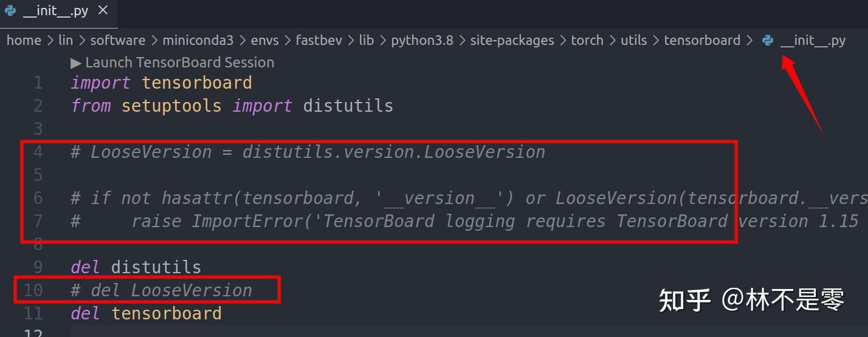Select the __init__.py tab
Image resolution: width=868 pixels, height=337 pixels.
[x=58, y=11]
